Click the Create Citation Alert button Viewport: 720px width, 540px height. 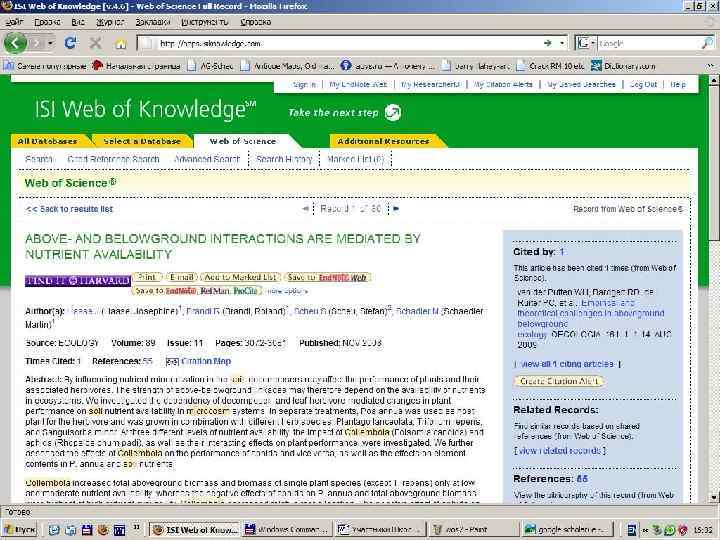[558, 381]
